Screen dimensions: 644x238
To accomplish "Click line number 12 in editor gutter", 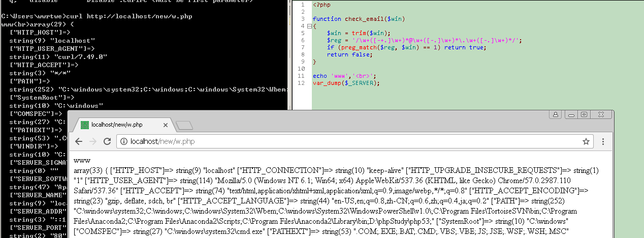I will coord(302,83).
